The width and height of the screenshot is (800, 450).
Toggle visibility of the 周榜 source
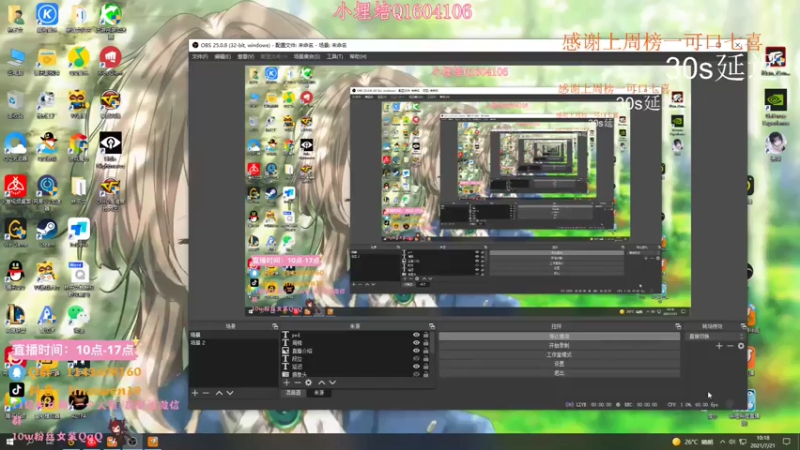[416, 343]
